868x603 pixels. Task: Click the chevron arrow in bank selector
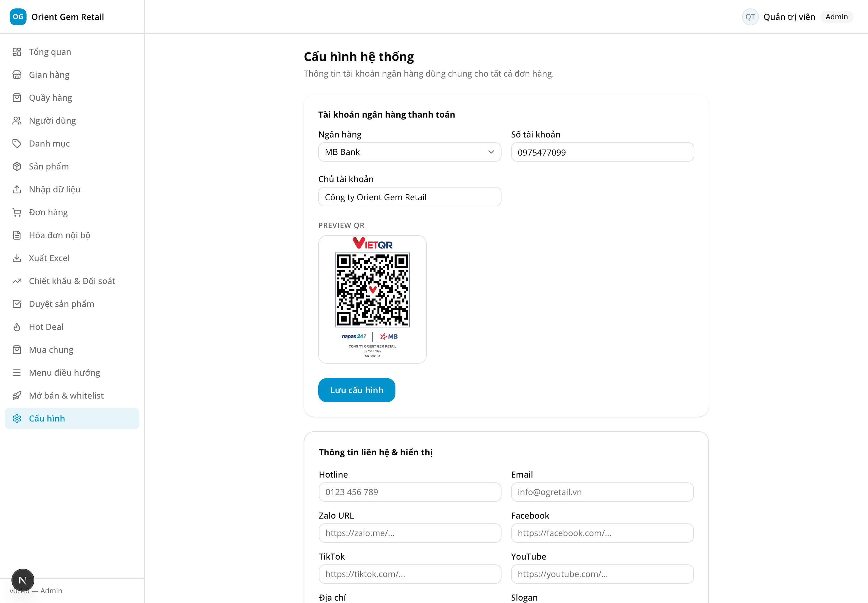pos(491,152)
